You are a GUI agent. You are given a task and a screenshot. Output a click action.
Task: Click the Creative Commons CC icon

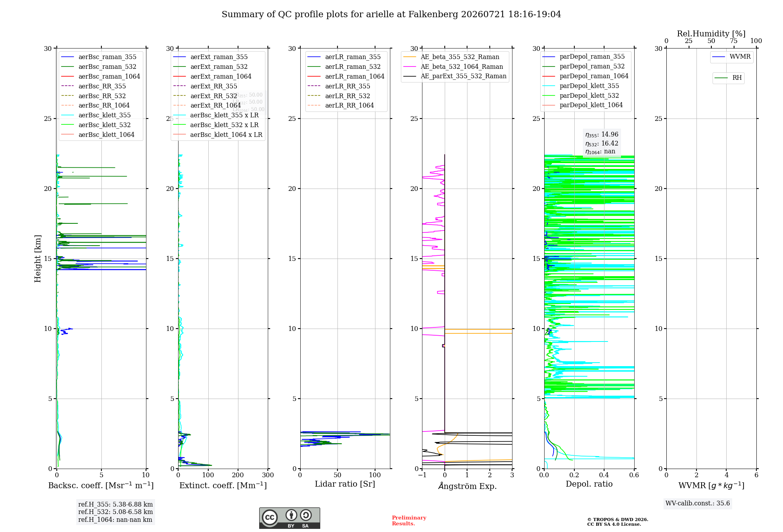(270, 517)
